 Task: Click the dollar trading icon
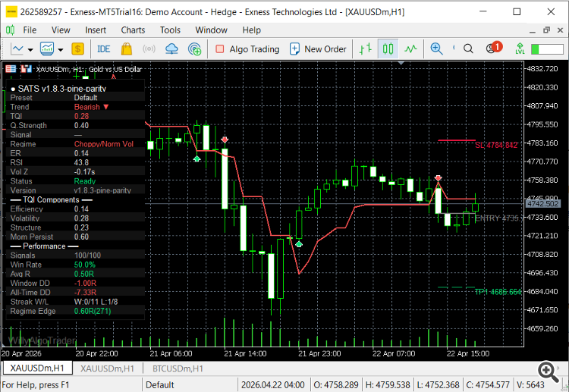click(77, 49)
